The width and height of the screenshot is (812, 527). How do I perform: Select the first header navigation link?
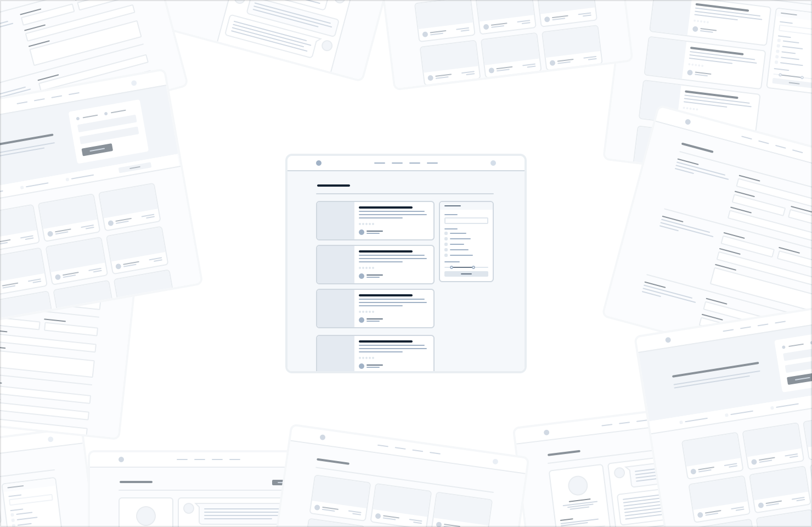(380, 163)
